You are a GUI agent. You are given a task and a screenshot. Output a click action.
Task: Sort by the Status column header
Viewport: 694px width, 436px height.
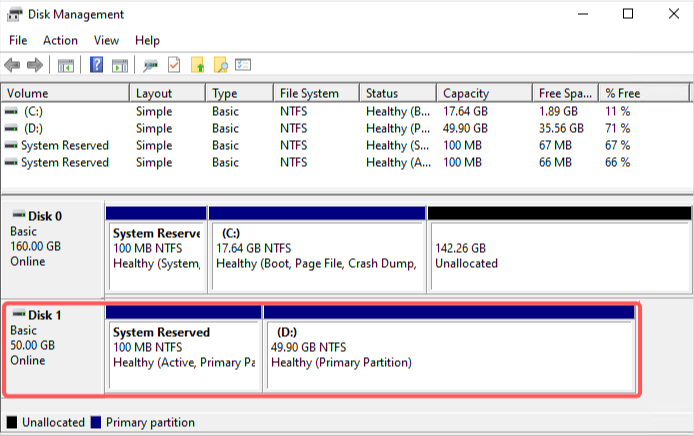398,93
